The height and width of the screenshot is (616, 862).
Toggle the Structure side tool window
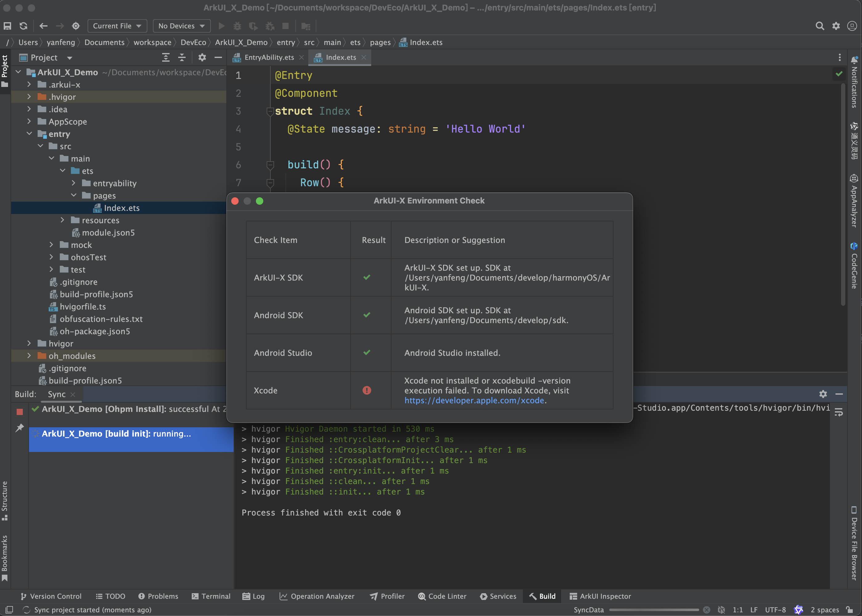click(5, 500)
